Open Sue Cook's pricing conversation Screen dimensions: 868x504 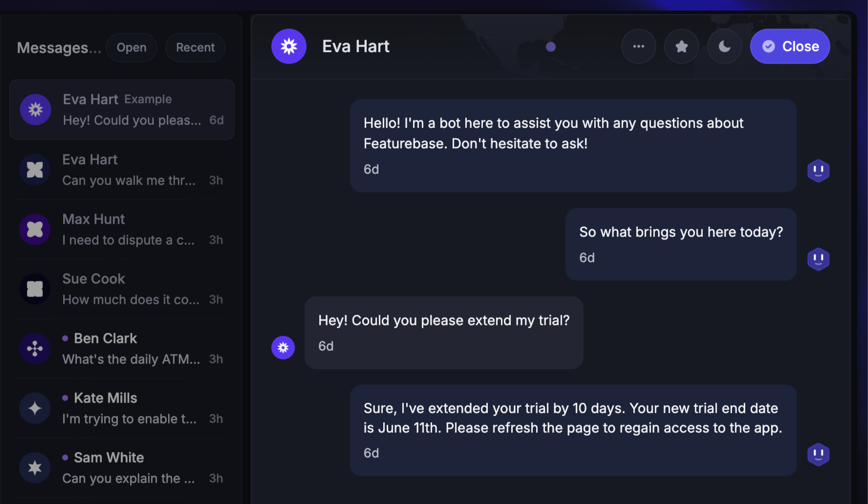[x=131, y=289]
